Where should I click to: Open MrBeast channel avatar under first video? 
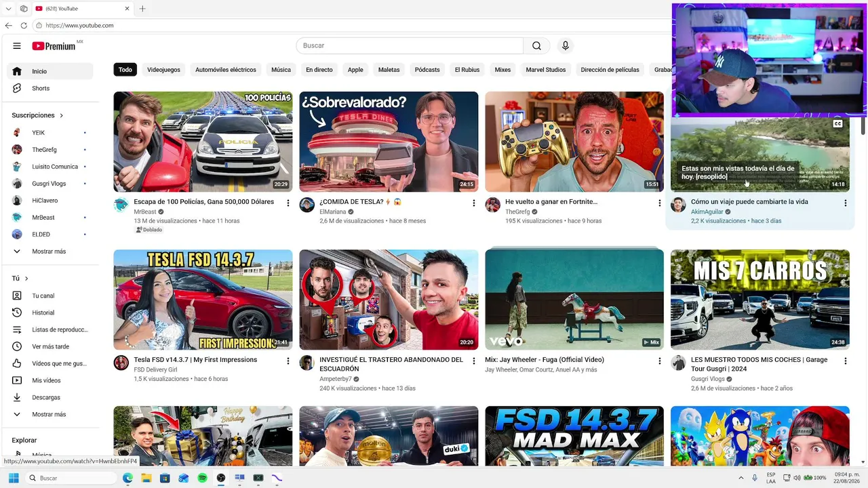121,205
